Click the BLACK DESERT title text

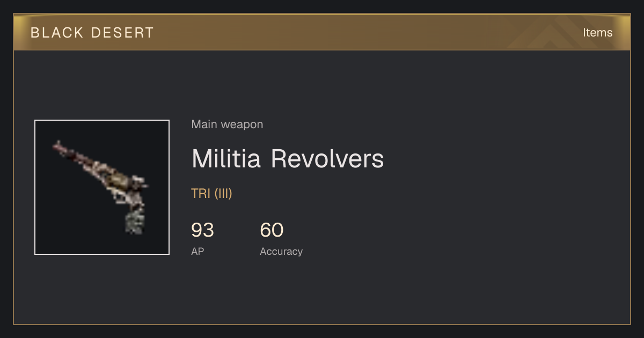click(x=92, y=33)
